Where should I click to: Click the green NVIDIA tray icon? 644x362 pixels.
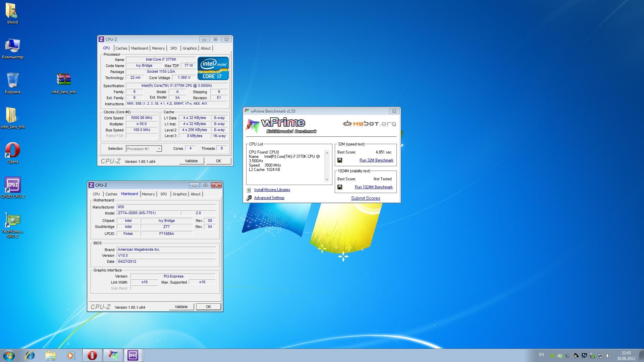(552, 356)
